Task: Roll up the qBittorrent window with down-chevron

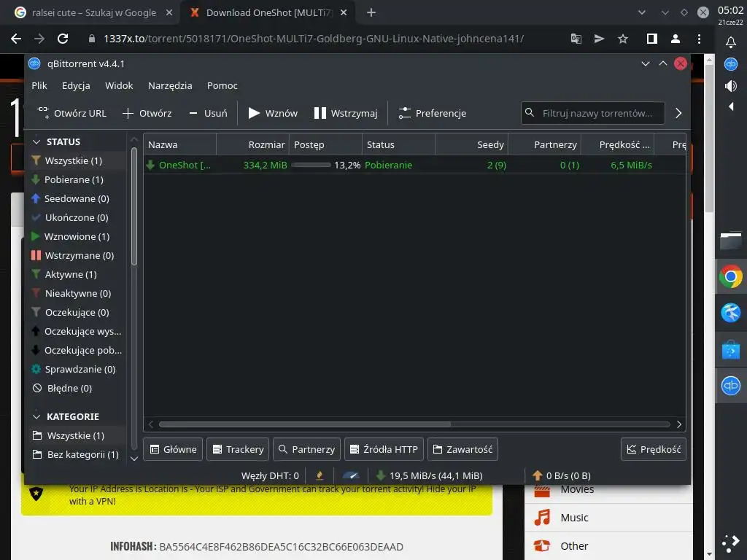Action: 646,64
